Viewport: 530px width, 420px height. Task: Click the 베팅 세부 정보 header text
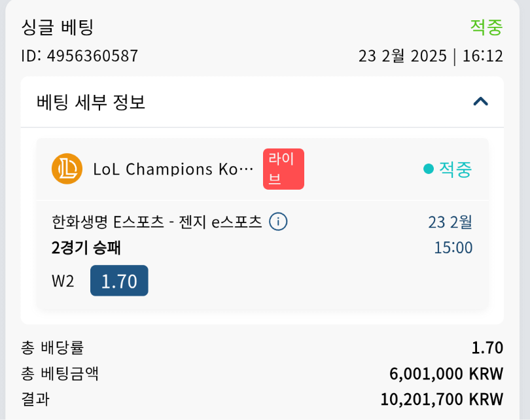91,102
